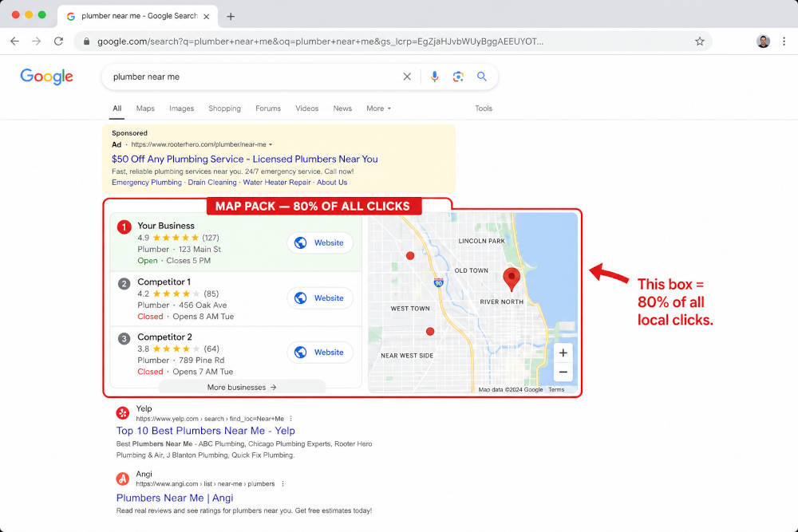The image size is (798, 532).
Task: Click the red dot marker above West Town
Action: [x=410, y=255]
